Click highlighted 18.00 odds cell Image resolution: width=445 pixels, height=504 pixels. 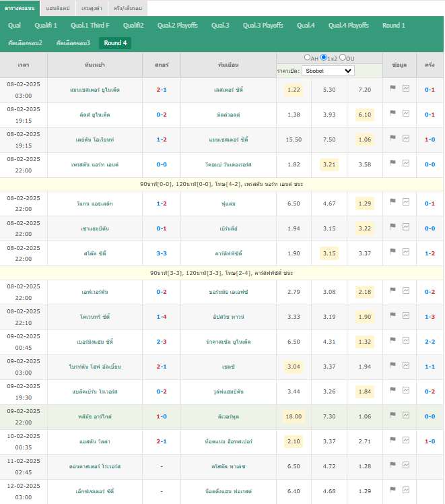pos(294,416)
